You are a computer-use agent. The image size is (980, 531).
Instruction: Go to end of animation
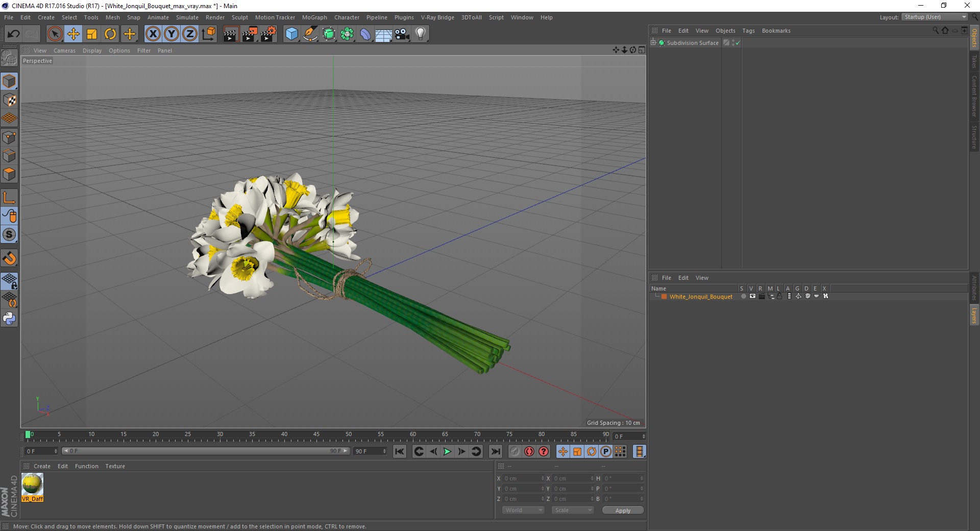[495, 451]
